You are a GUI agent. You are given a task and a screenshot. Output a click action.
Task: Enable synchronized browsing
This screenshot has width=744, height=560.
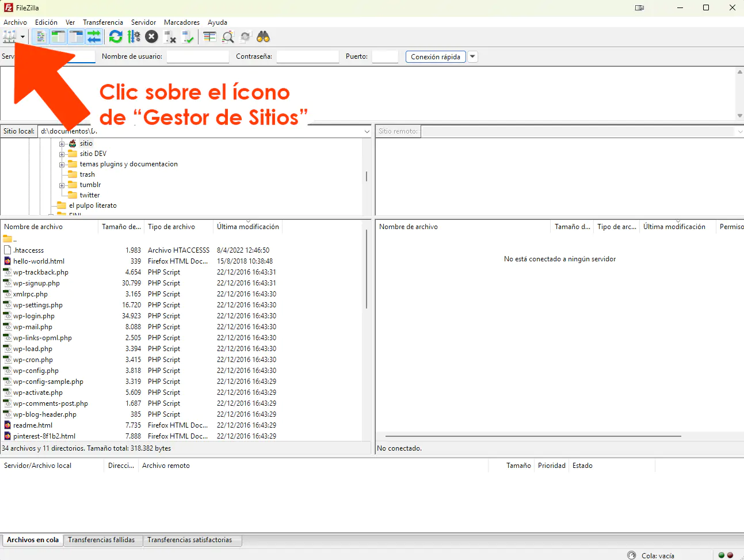[246, 36]
